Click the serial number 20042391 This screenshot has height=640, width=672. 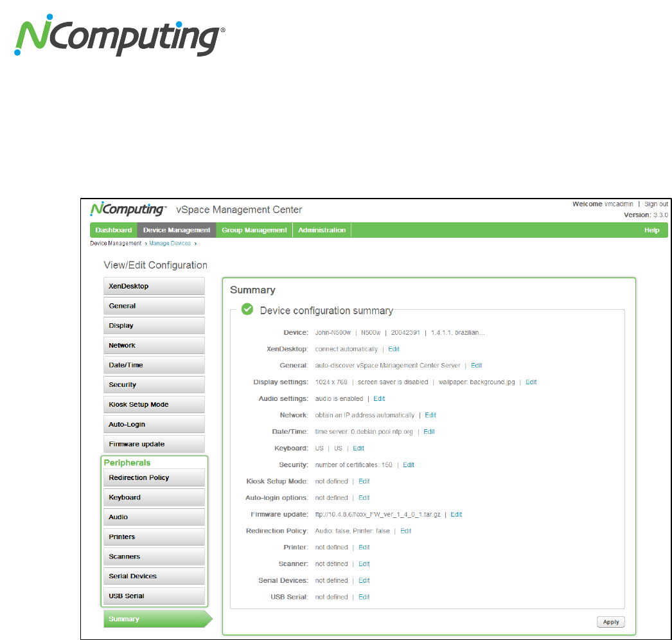point(405,333)
